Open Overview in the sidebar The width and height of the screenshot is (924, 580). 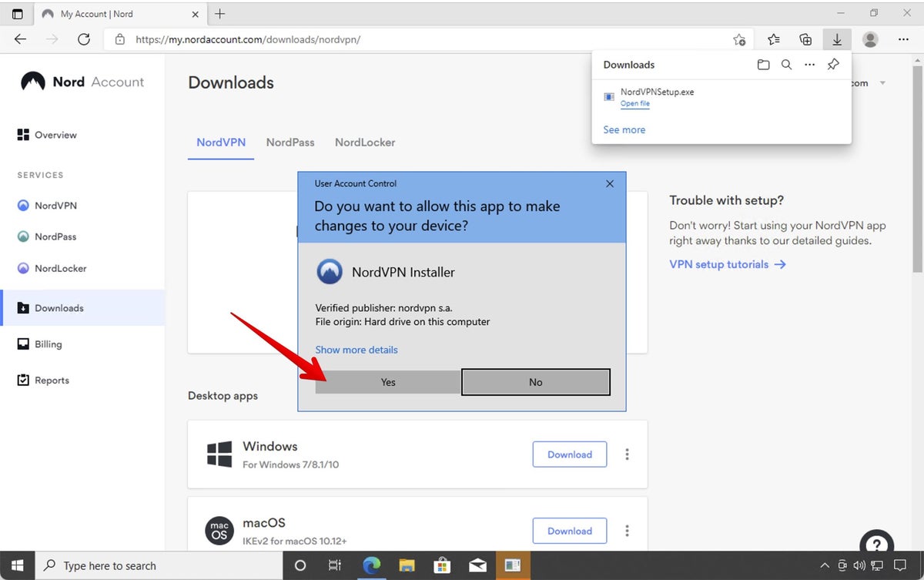[47, 135]
